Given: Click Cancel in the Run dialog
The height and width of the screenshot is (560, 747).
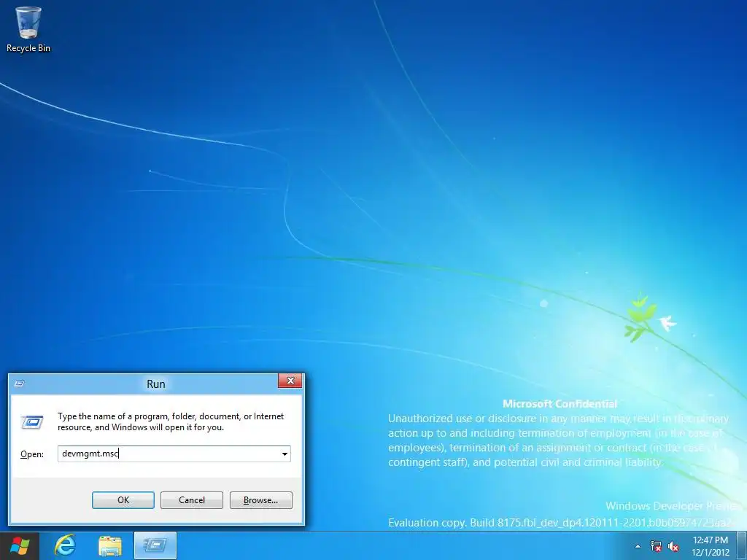Looking at the screenshot, I should tap(192, 500).
